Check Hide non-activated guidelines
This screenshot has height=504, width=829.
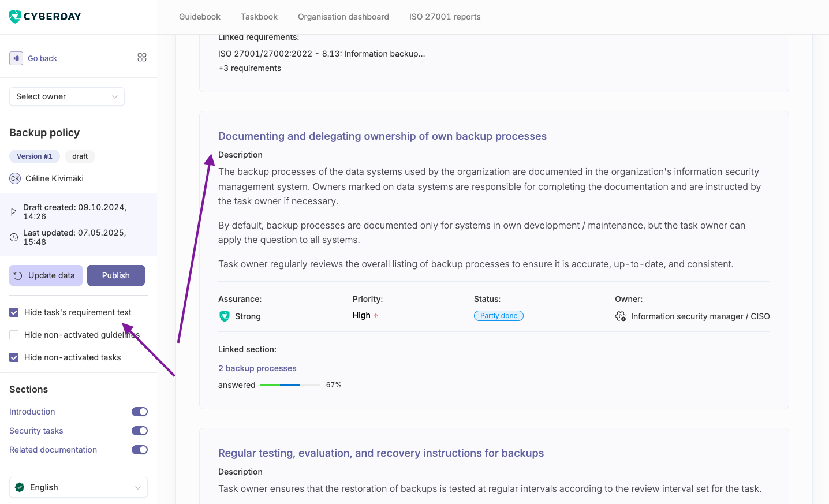pyautogui.click(x=14, y=335)
